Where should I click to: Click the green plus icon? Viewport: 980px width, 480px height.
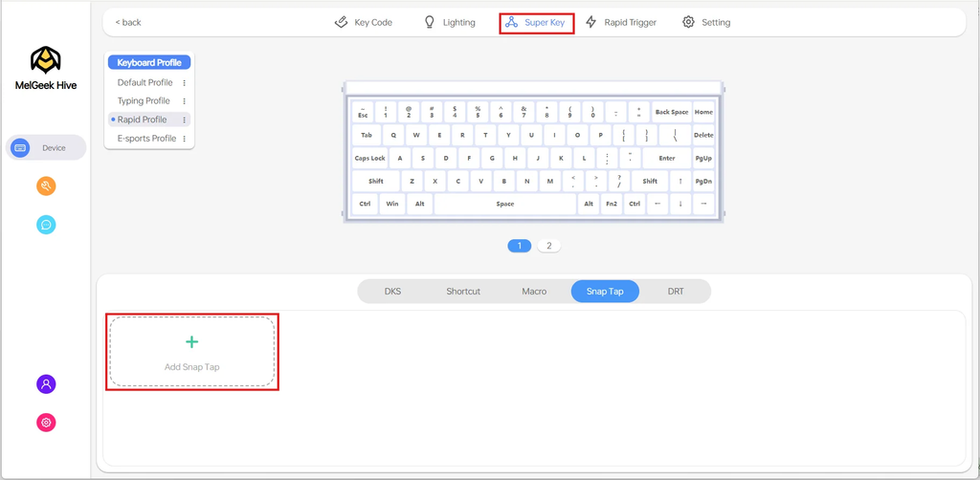point(191,342)
